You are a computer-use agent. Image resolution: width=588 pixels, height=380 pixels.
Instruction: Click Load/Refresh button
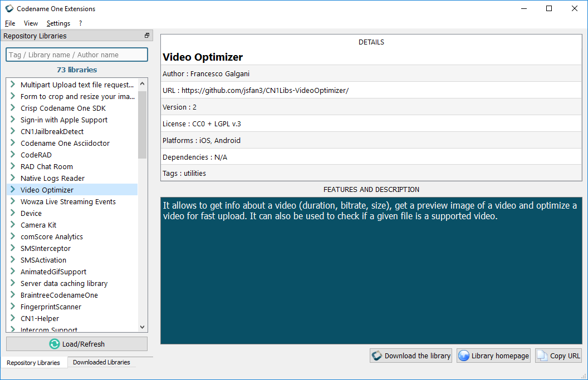point(77,344)
